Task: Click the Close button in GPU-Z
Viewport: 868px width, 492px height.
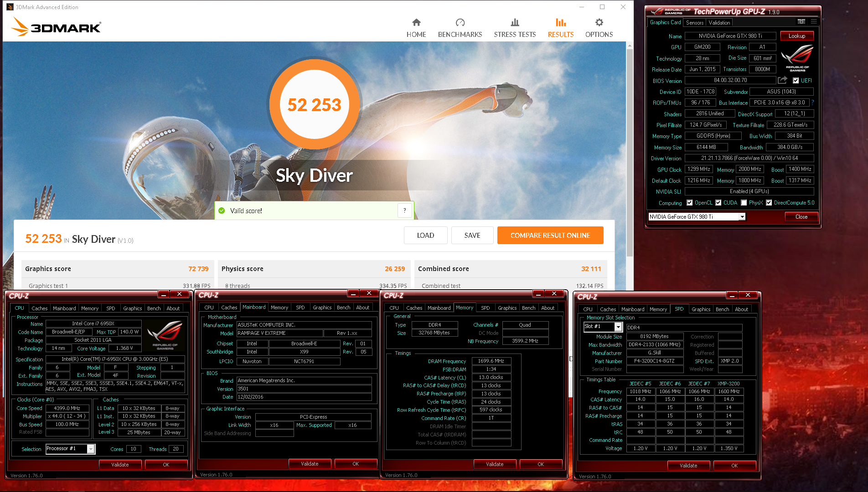Action: click(801, 217)
